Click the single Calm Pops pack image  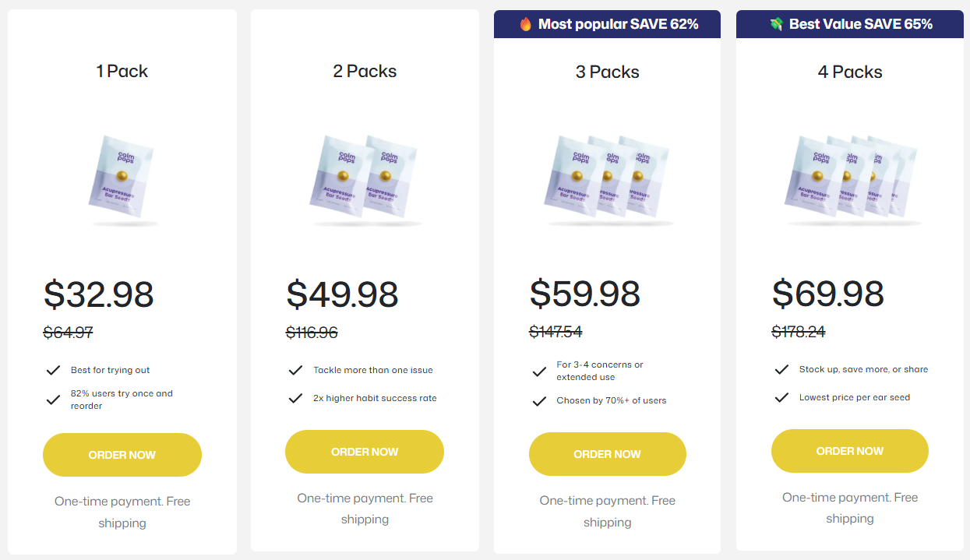tap(122, 178)
